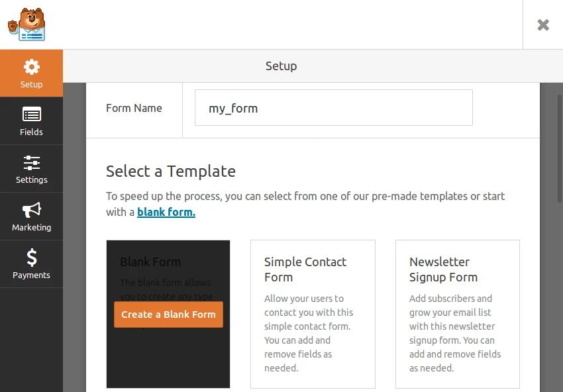Choose the Newsletter Signup Form template card
This screenshot has width=563, height=392.
coord(458,314)
